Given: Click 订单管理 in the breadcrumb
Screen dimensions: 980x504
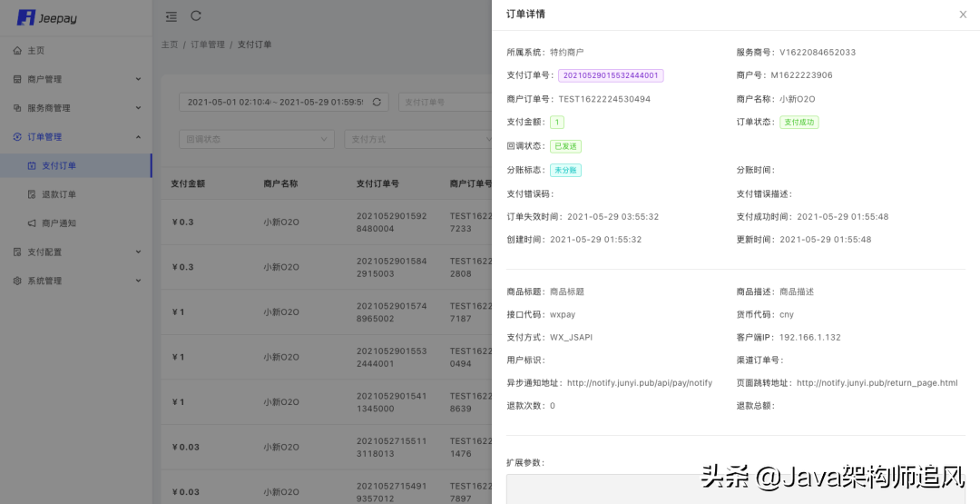Looking at the screenshot, I should pos(208,44).
